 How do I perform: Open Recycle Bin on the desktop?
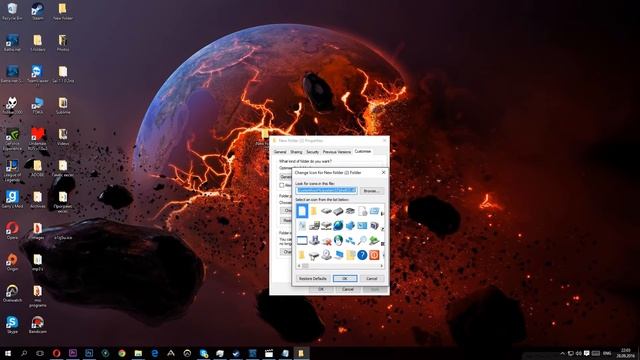[x=12, y=11]
